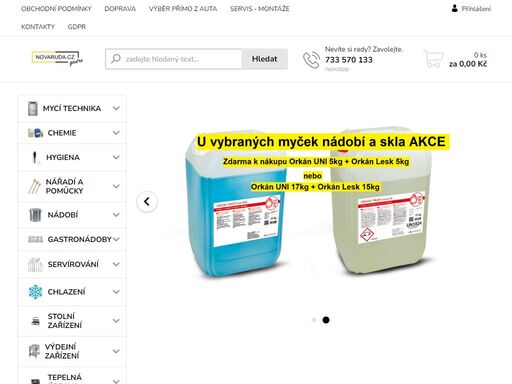
Task: Expand the Výdejní zařízení chevron
Action: [116, 351]
